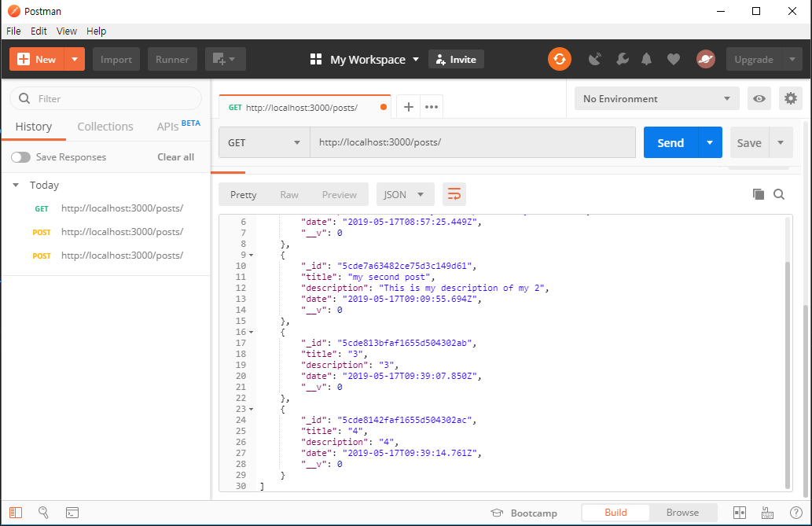This screenshot has height=526, width=812.
Task: Open JSON format dropdown
Action: coord(404,195)
